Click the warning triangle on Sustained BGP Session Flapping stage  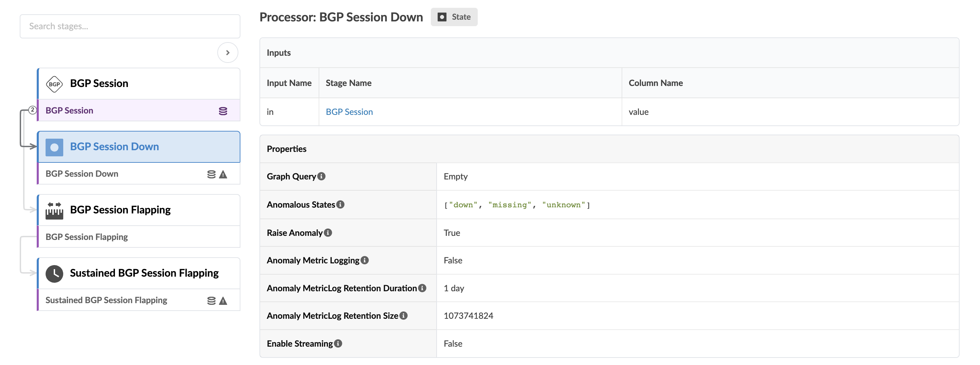click(223, 301)
